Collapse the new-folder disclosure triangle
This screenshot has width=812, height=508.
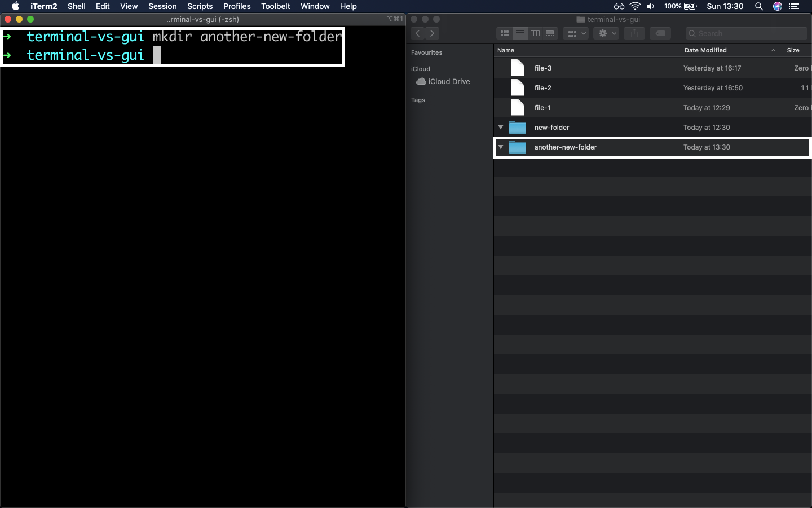[501, 128]
